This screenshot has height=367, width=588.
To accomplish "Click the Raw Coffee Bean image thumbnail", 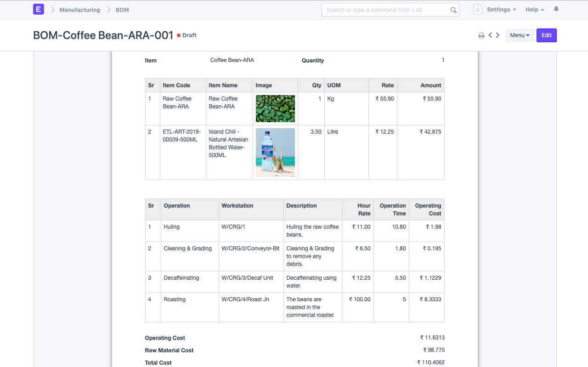I will (275, 108).
